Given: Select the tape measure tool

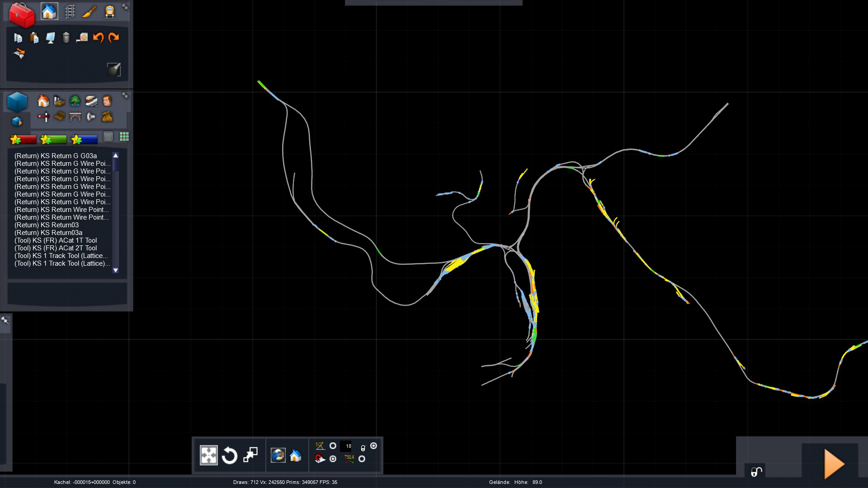Looking at the screenshot, I should pyautogui.click(x=82, y=38).
